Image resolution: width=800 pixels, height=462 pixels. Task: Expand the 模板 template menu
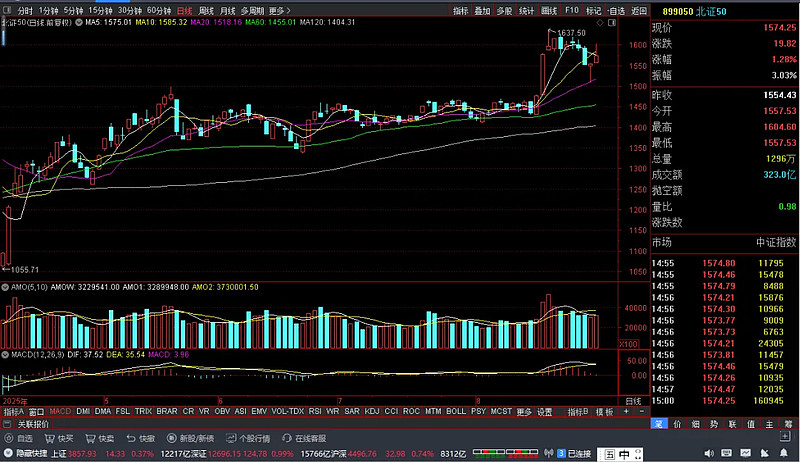tap(605, 412)
